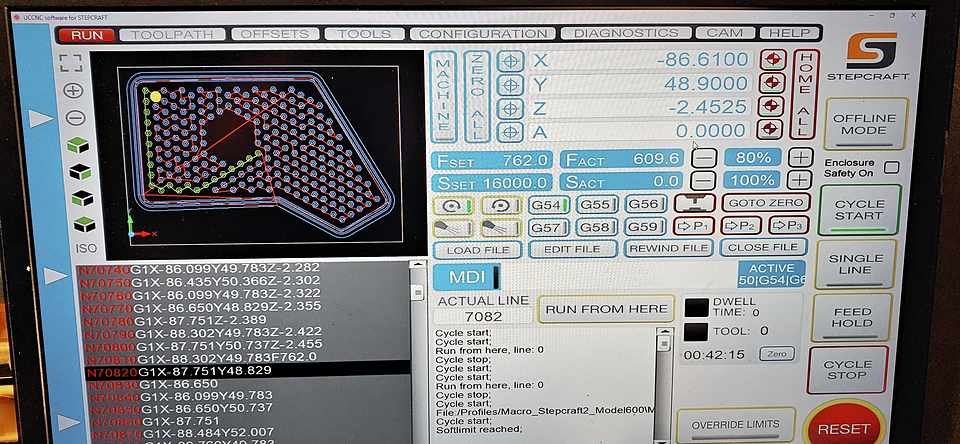960x444 pixels.
Task: Switch preview to ISO view
Action: click(86, 249)
